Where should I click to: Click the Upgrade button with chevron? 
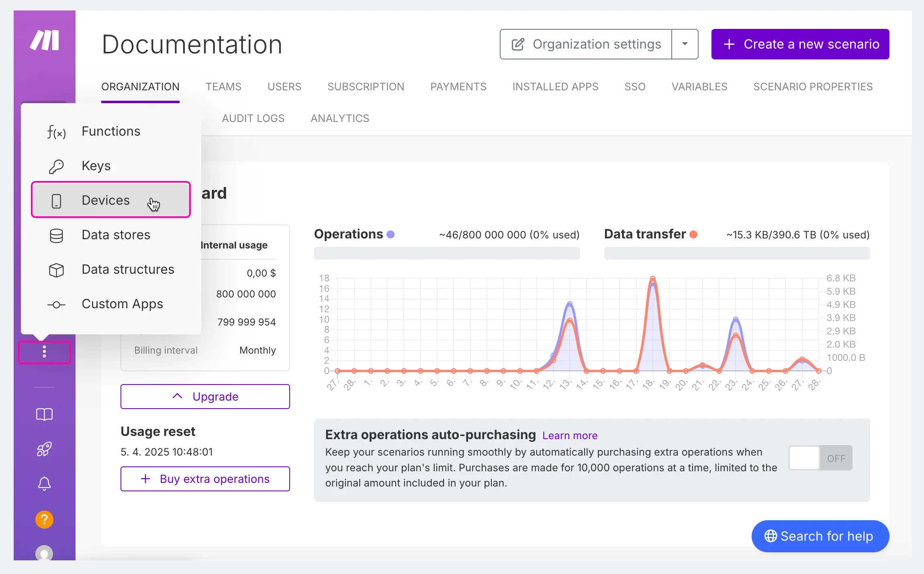pos(205,397)
